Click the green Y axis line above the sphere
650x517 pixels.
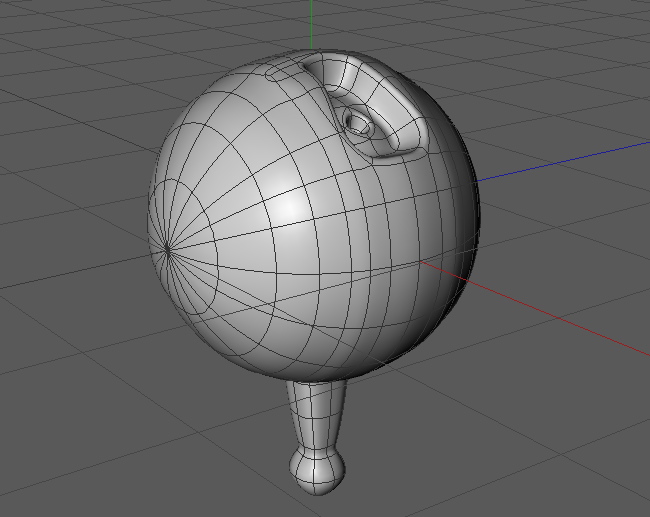coord(311,24)
